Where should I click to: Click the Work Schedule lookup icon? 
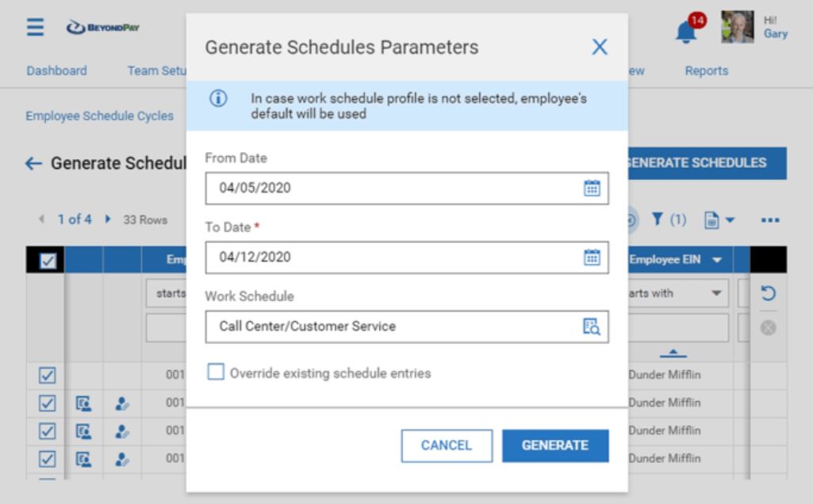tap(592, 326)
